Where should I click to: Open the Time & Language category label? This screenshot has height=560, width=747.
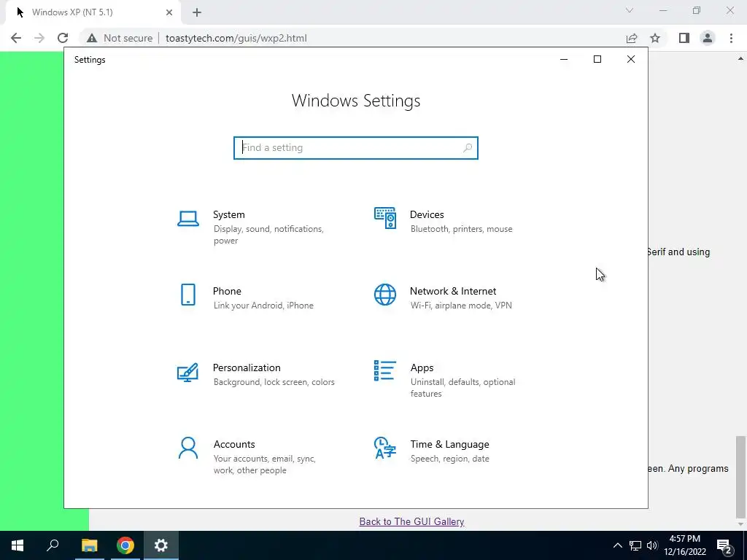(449, 445)
